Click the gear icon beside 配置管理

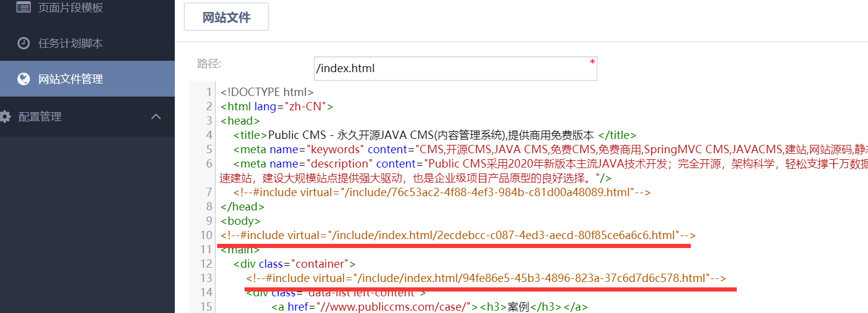click(5, 117)
